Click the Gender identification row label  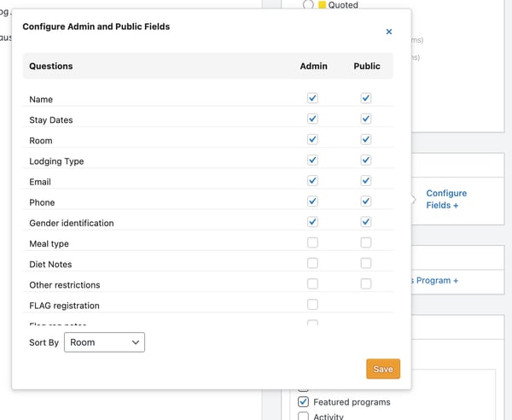(x=72, y=223)
